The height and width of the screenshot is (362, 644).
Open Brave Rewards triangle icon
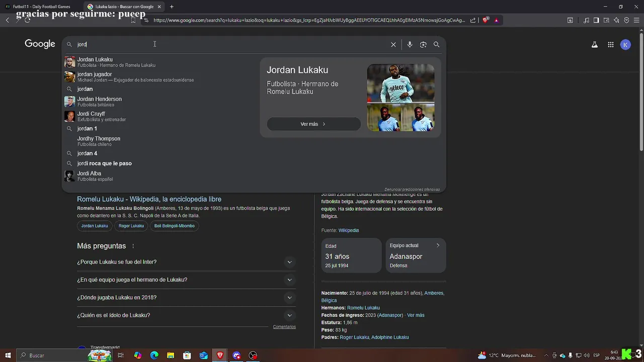coord(496,20)
